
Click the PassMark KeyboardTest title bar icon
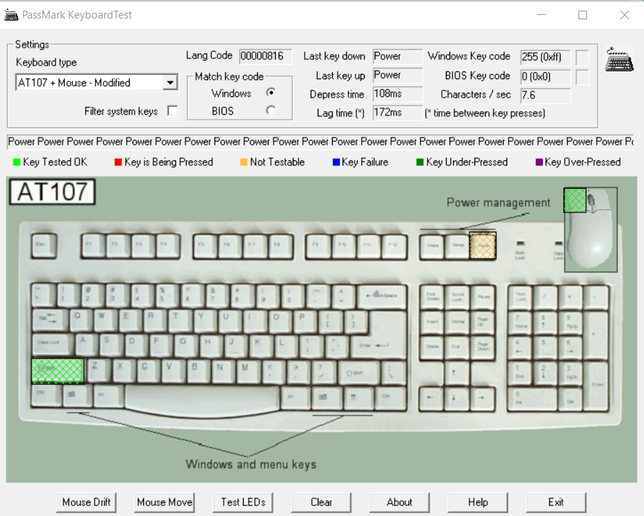point(11,15)
